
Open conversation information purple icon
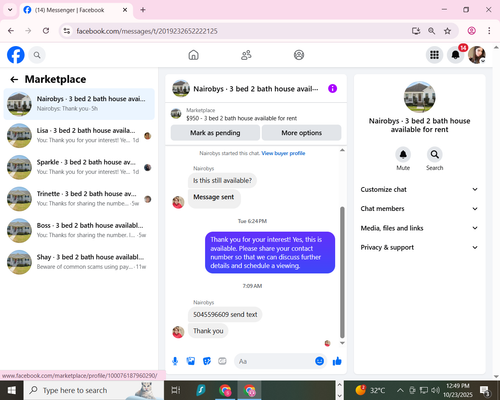(x=332, y=89)
